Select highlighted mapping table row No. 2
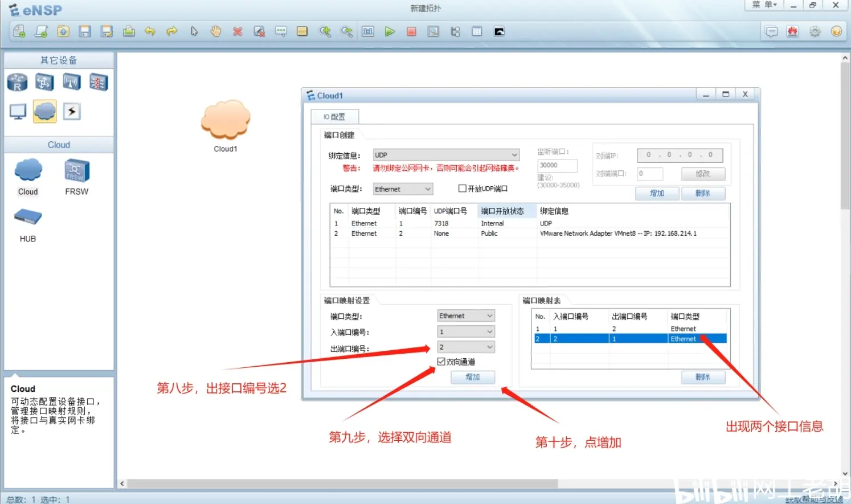Screen dimensions: 851x504 [629, 339]
